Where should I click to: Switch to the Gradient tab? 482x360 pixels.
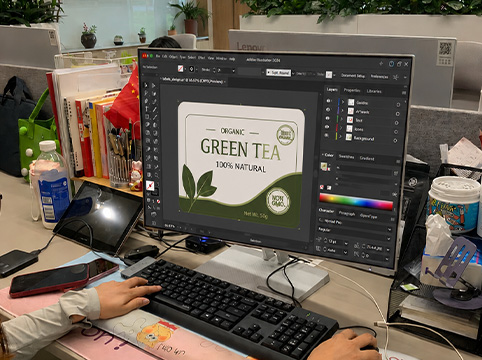click(x=367, y=158)
